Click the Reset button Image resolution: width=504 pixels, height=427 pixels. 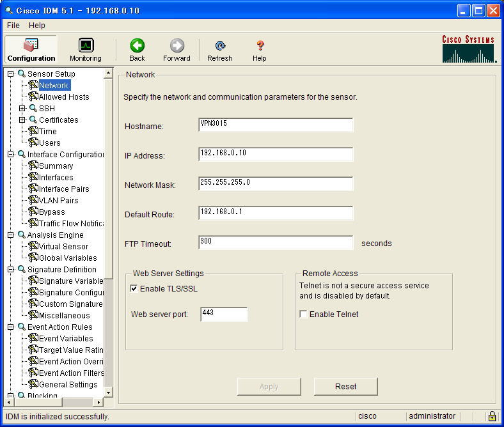pos(346,387)
